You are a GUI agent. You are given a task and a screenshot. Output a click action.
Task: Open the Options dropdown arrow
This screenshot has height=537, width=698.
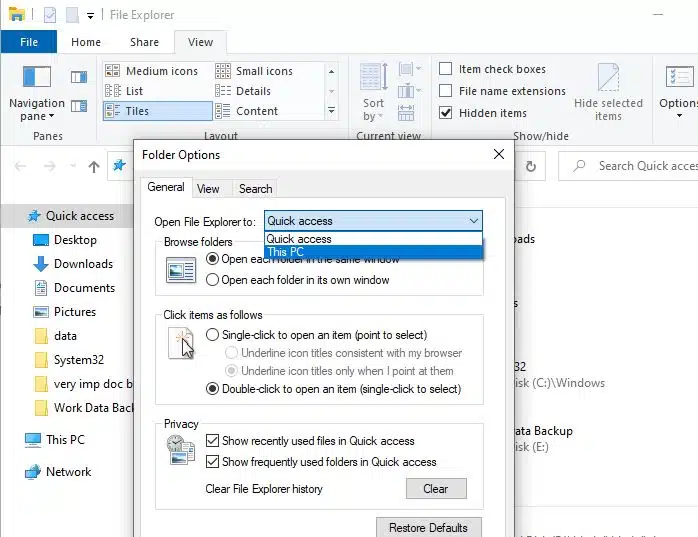pos(679,116)
